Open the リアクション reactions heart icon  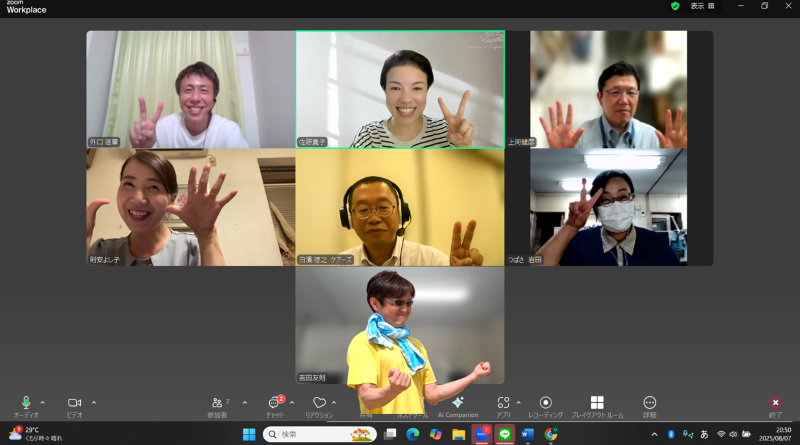point(319,403)
